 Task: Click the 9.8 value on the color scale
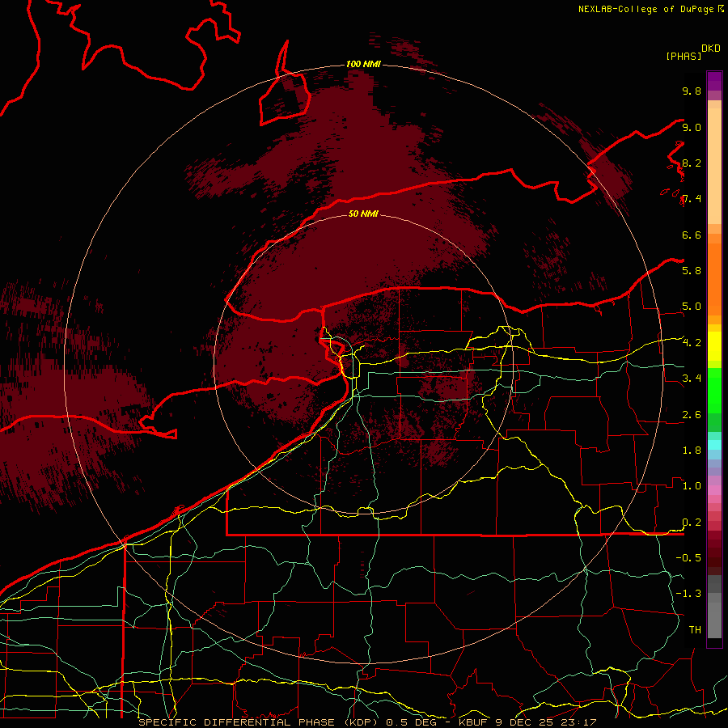click(692, 91)
